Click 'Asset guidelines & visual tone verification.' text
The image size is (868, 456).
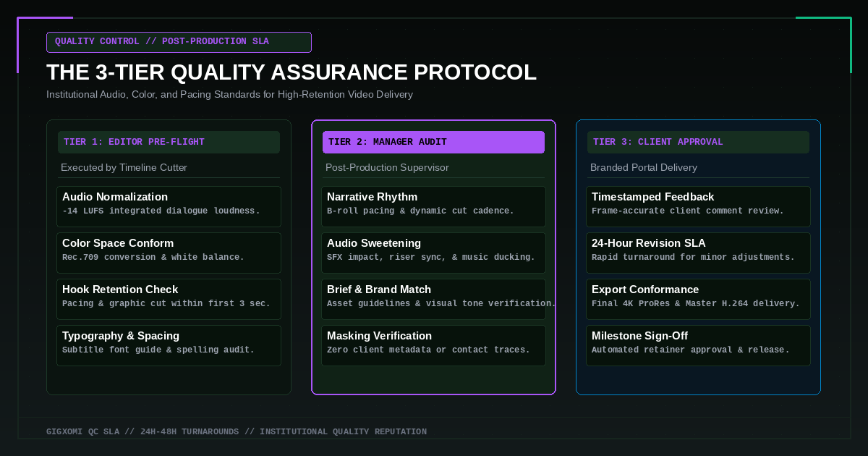point(441,303)
